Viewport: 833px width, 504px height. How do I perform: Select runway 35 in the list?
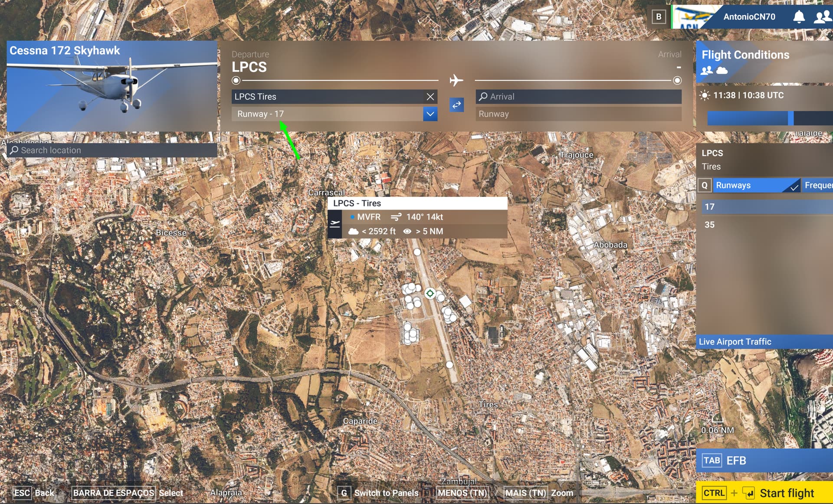click(x=767, y=225)
